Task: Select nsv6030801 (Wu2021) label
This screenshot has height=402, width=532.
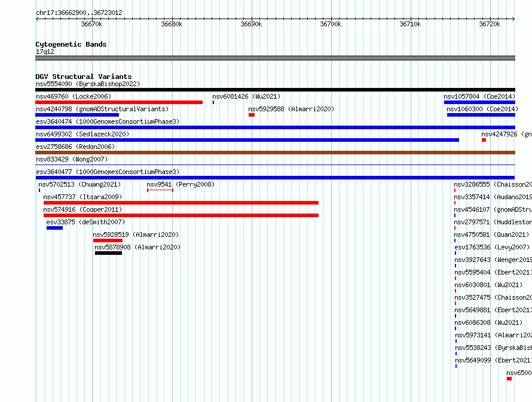Action: click(488, 285)
